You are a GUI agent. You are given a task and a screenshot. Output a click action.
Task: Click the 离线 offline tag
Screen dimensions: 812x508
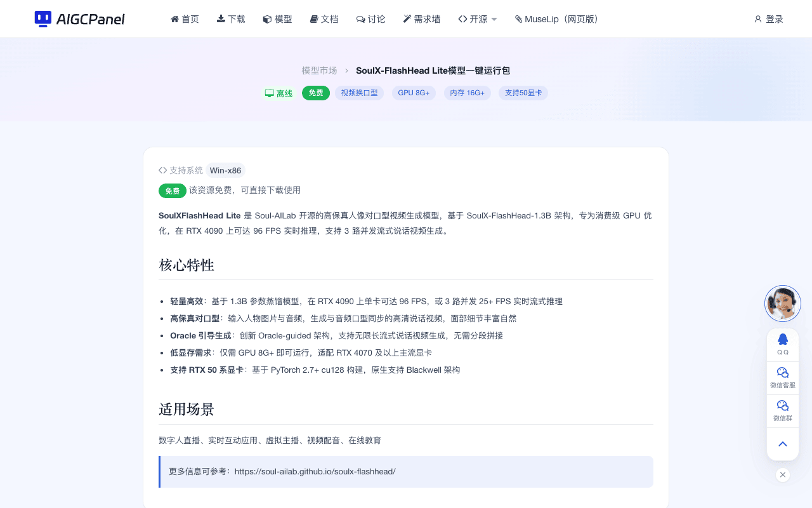click(279, 93)
